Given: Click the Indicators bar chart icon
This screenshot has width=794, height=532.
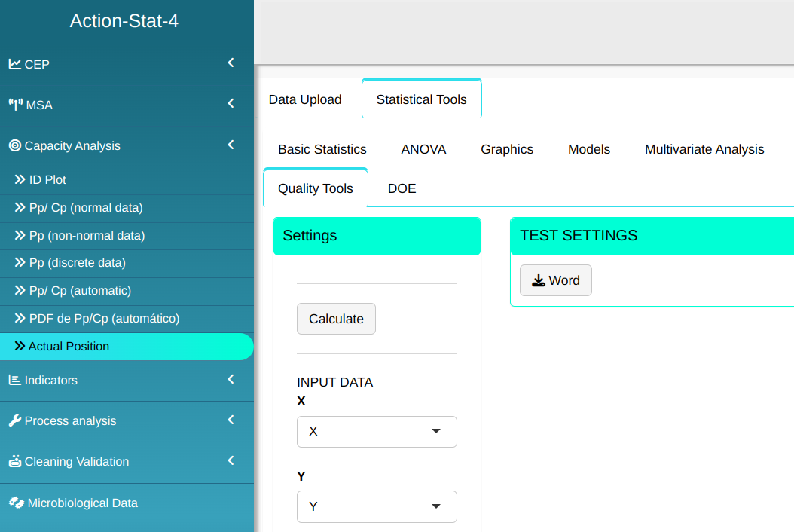Looking at the screenshot, I should click(14, 380).
